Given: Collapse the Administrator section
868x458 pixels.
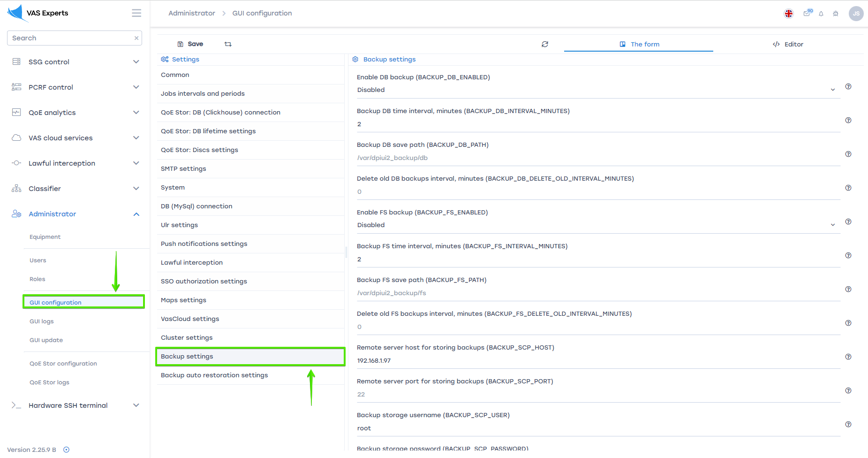Looking at the screenshot, I should (136, 214).
